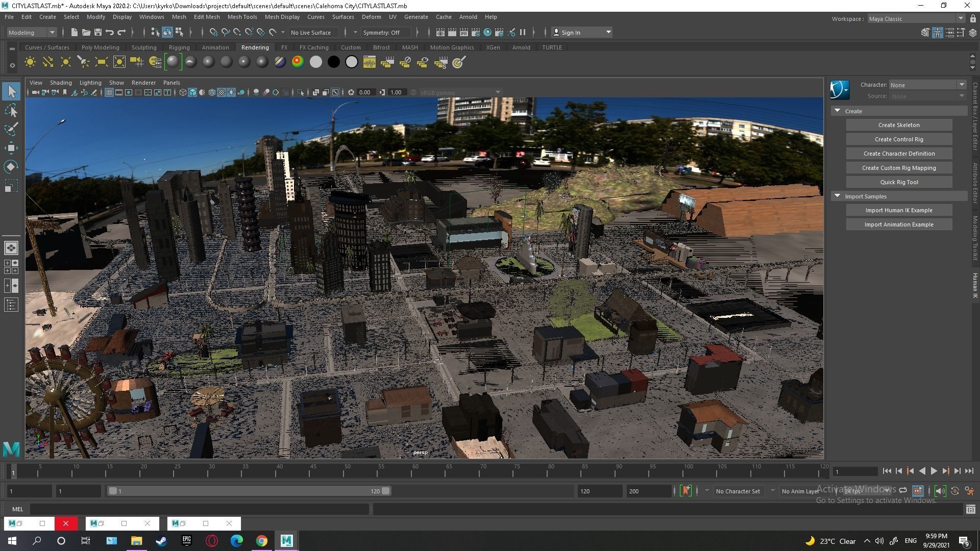
Task: Click Create Character Definition button
Action: point(899,154)
